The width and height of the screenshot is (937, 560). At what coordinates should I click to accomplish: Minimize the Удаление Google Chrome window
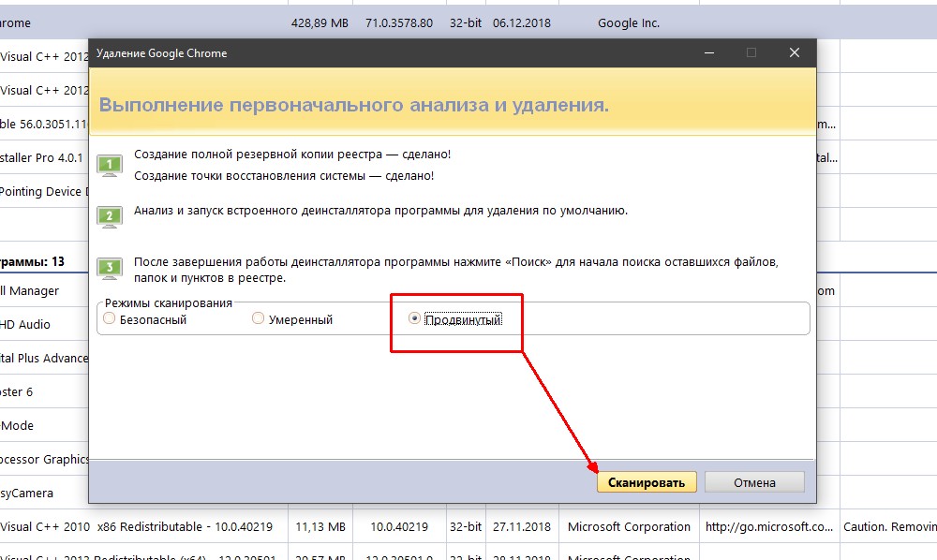[x=707, y=53]
